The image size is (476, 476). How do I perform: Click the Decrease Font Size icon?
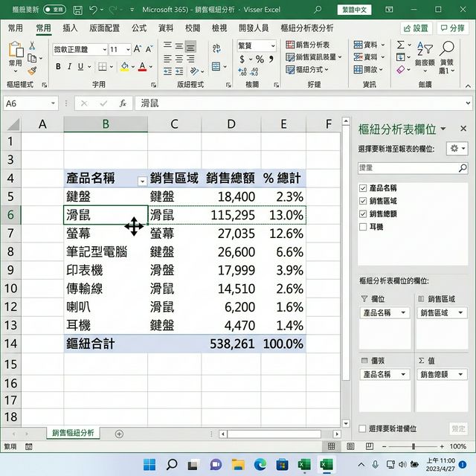click(149, 49)
